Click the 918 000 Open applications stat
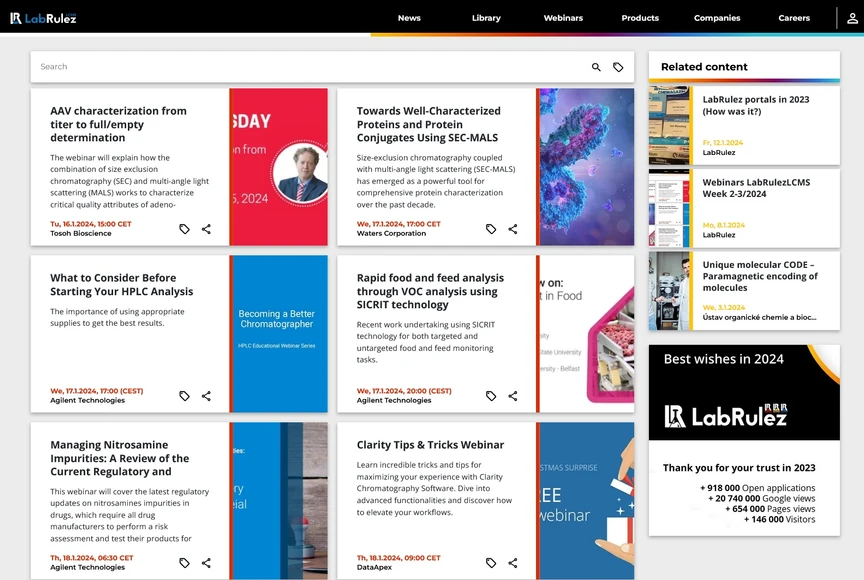 [x=758, y=488]
